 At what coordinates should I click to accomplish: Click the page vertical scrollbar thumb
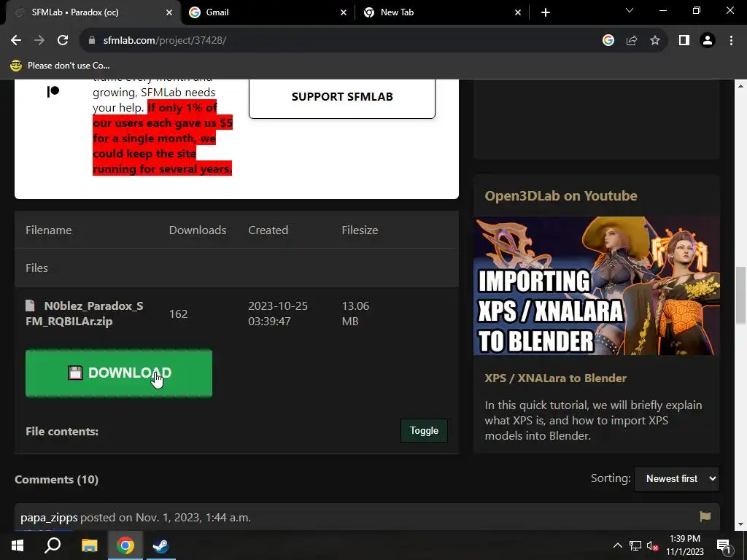[741, 295]
